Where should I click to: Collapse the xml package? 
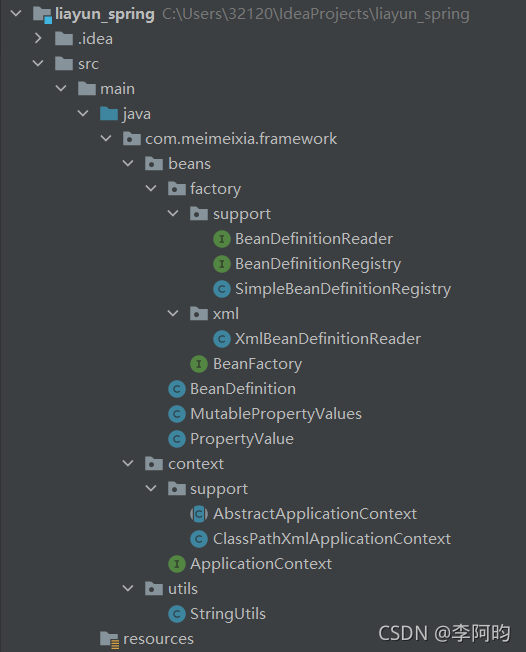pyautogui.click(x=173, y=314)
